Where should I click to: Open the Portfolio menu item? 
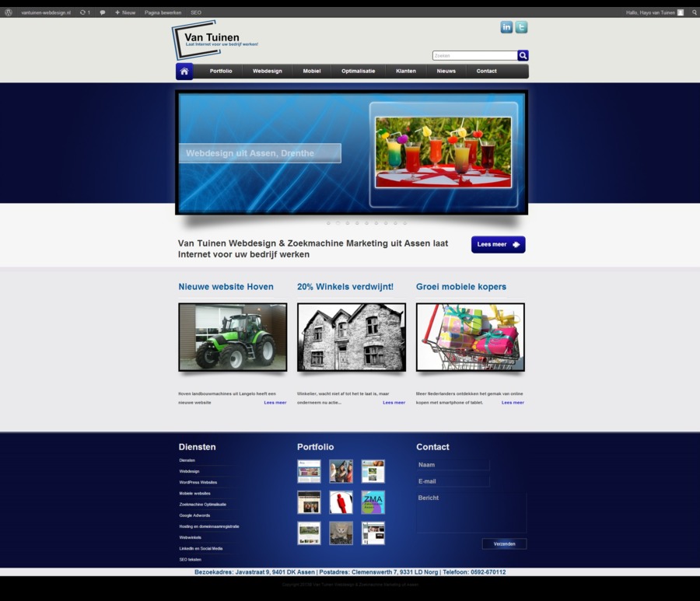coord(221,71)
